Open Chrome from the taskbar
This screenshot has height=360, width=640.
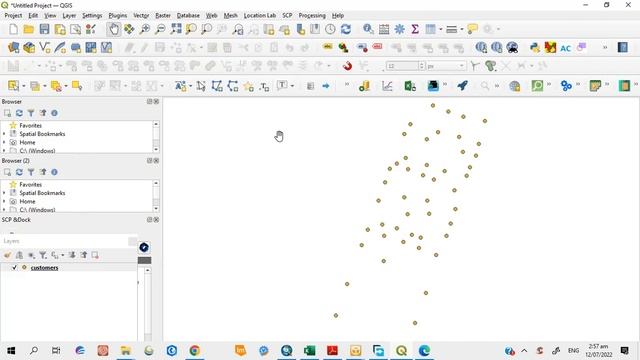point(195,351)
